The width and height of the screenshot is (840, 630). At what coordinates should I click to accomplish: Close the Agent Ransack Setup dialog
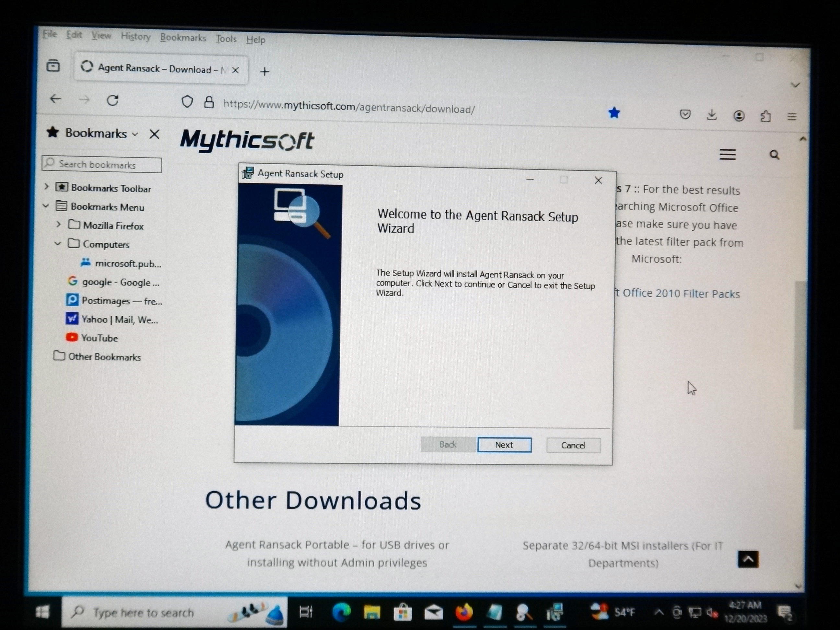click(598, 181)
